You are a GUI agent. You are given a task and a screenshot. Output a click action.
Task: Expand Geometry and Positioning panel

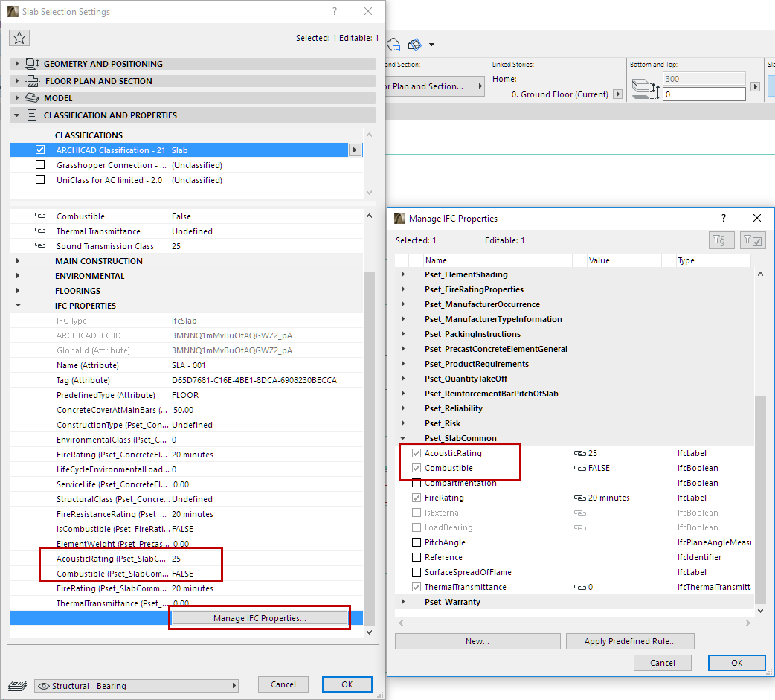[x=17, y=64]
